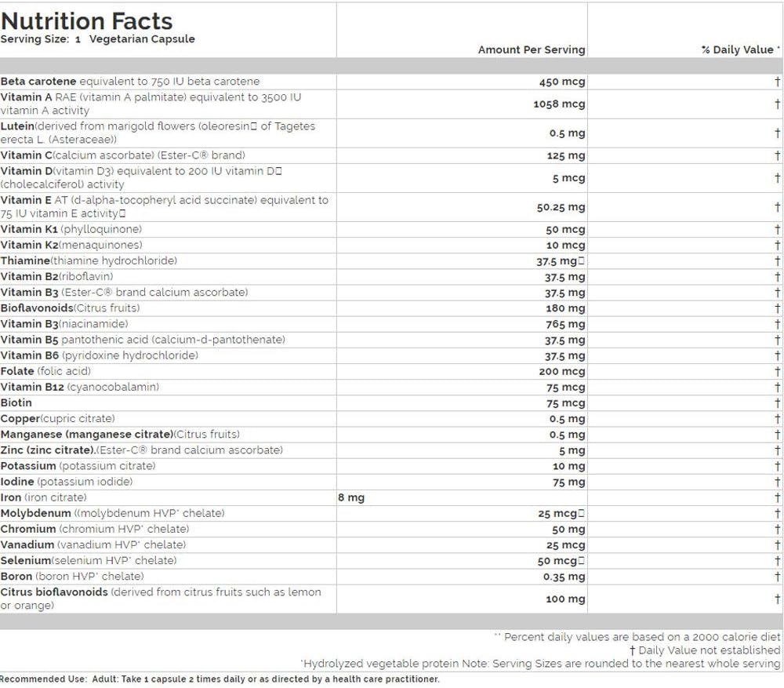
Task: Click the Iron 8 mg value
Action: (x=351, y=497)
